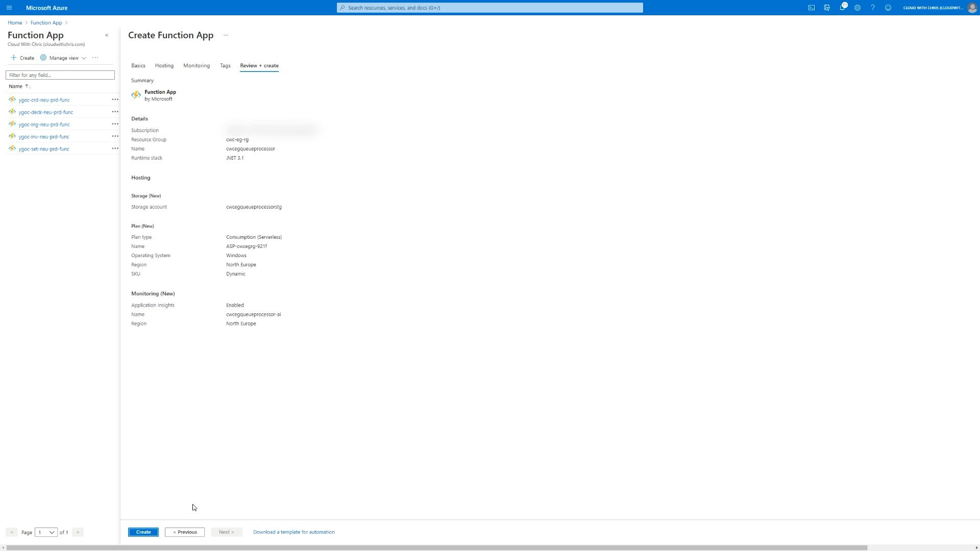Click the Create button to deploy
Image resolution: width=980 pixels, height=551 pixels.
[x=143, y=532]
